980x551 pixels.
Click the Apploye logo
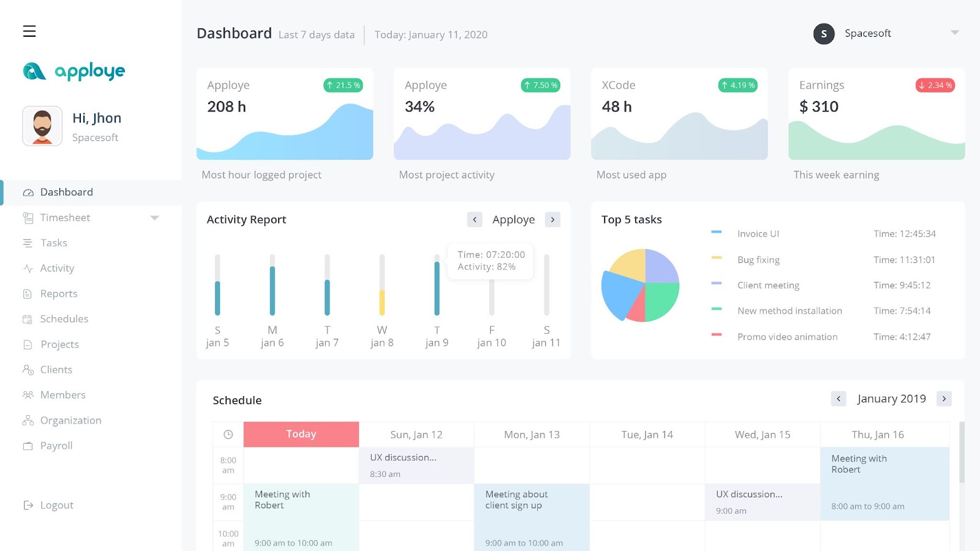point(73,71)
